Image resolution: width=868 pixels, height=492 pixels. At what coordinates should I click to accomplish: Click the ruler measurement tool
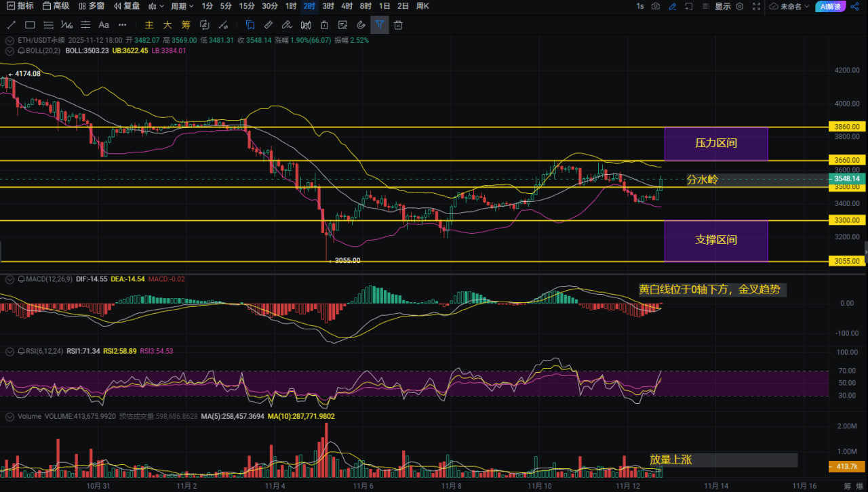point(269,25)
